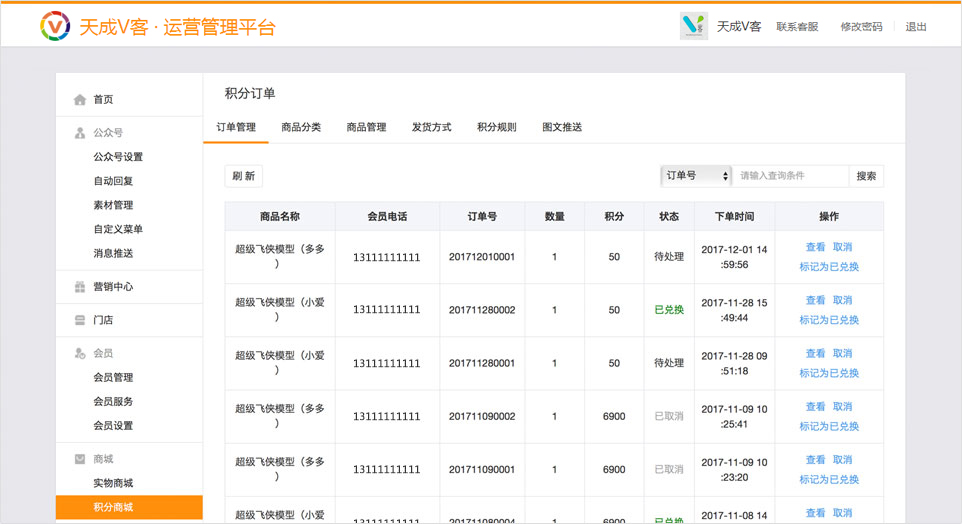Click the 天成V客 logo icon in header

[55, 26]
